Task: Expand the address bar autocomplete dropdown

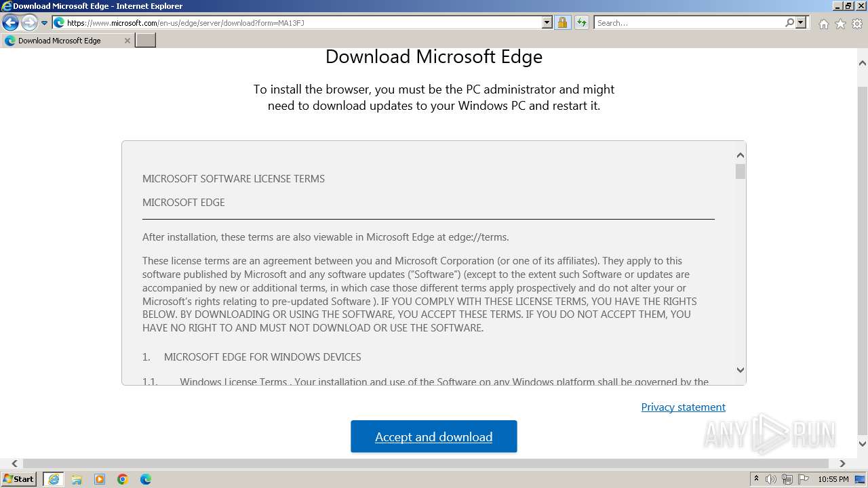Action: [547, 22]
